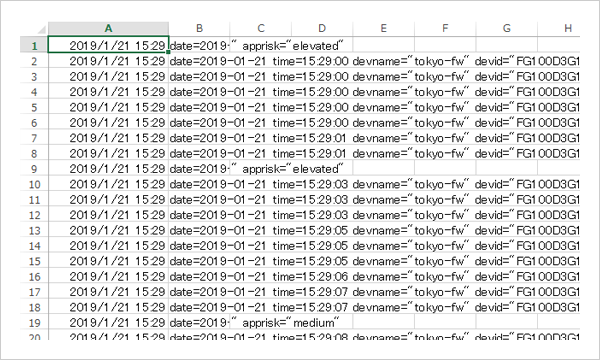Select column E header
This screenshot has height=360, width=600.
[x=383, y=28]
